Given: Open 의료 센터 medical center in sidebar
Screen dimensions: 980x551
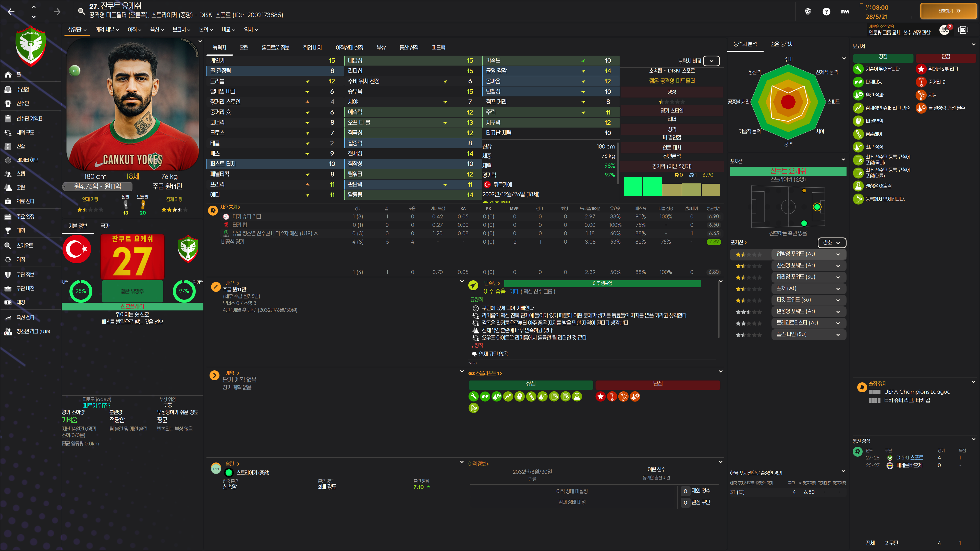Looking at the screenshot, I should [25, 201].
